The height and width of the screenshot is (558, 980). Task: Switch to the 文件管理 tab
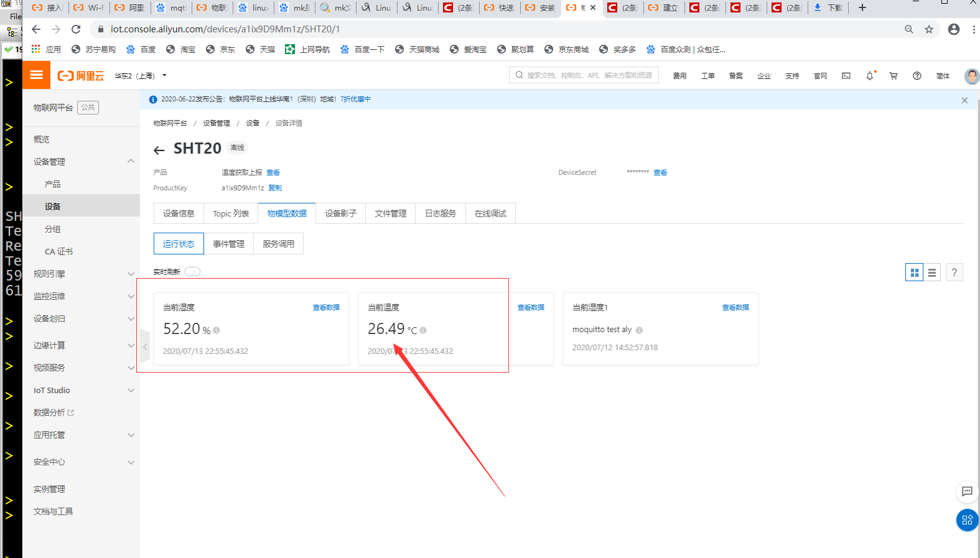[x=390, y=213]
